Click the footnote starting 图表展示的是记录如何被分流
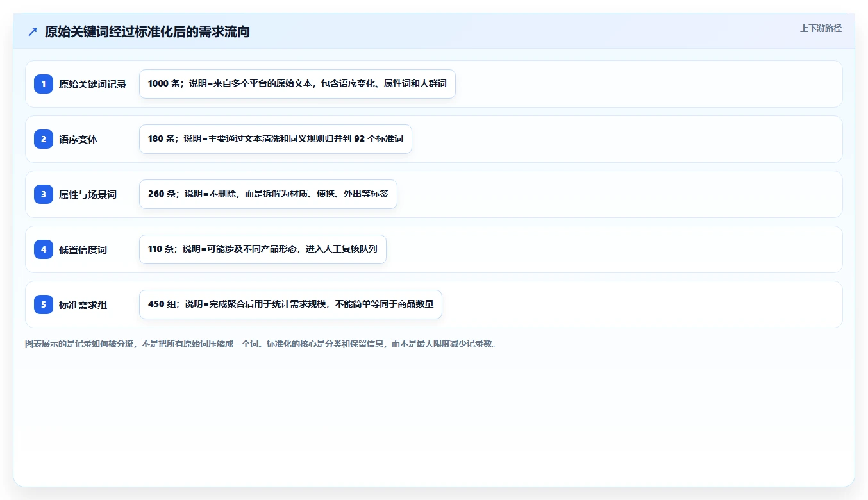 [x=261, y=344]
